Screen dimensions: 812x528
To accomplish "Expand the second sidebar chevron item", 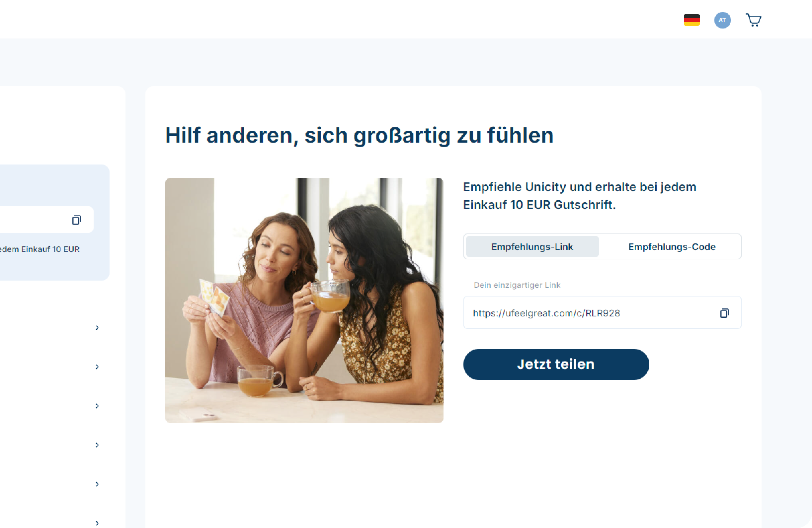I will (97, 367).
